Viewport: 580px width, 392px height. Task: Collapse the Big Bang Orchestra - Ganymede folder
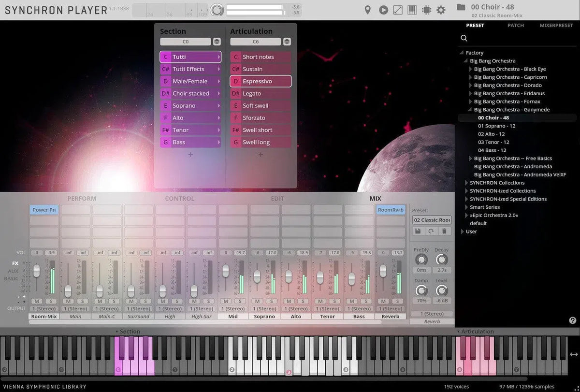click(471, 110)
